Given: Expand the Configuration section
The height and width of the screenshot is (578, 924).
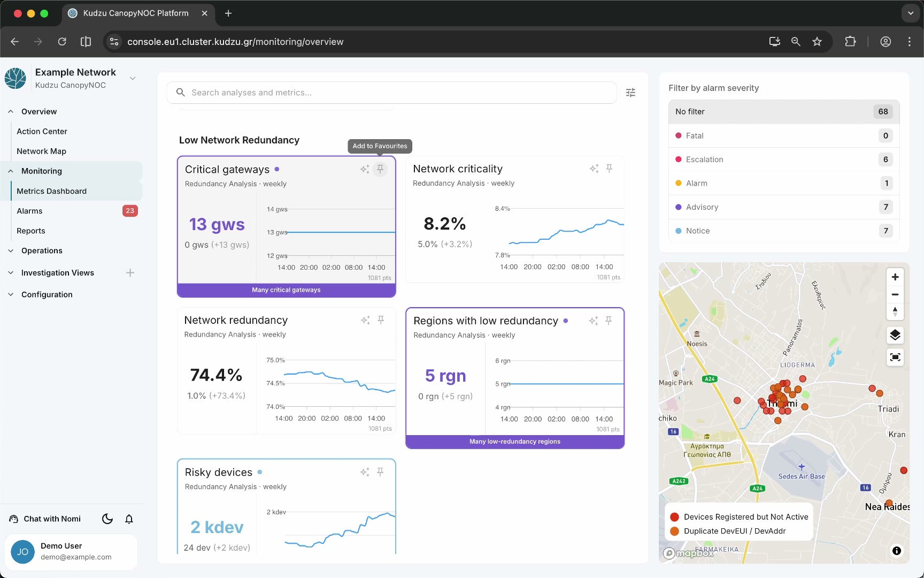Looking at the screenshot, I should click(x=11, y=295).
